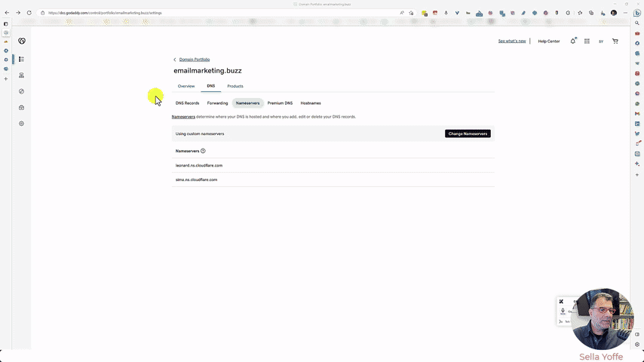This screenshot has height=362, width=644.
Task: Open the shopping cart
Action: tap(615, 41)
